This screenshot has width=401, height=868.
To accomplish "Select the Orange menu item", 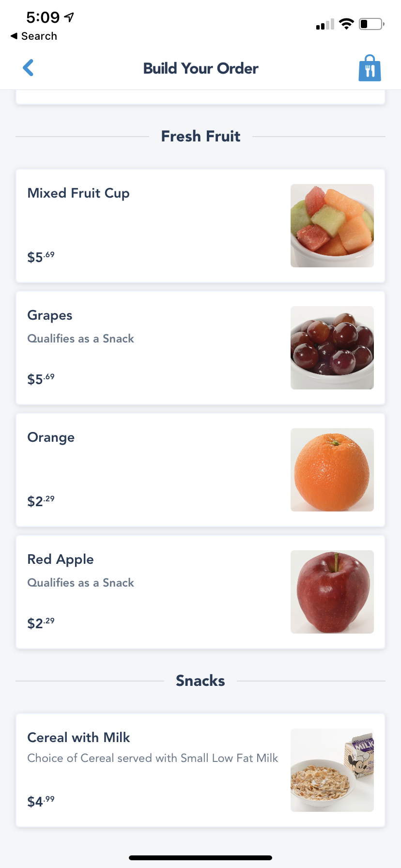I will pyautogui.click(x=51, y=437).
